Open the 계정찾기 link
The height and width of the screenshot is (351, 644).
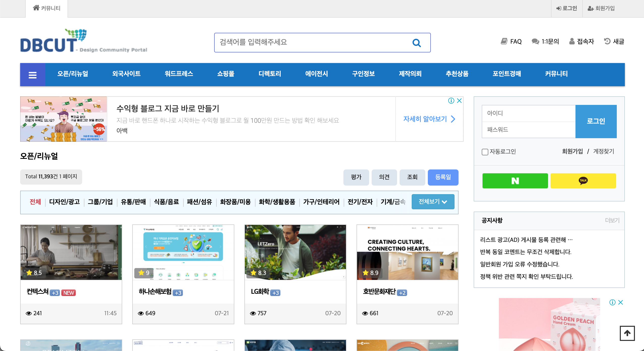604,151
